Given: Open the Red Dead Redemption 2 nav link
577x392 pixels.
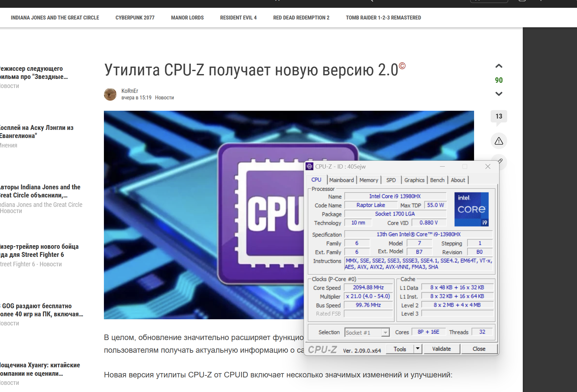Looking at the screenshot, I should click(301, 18).
